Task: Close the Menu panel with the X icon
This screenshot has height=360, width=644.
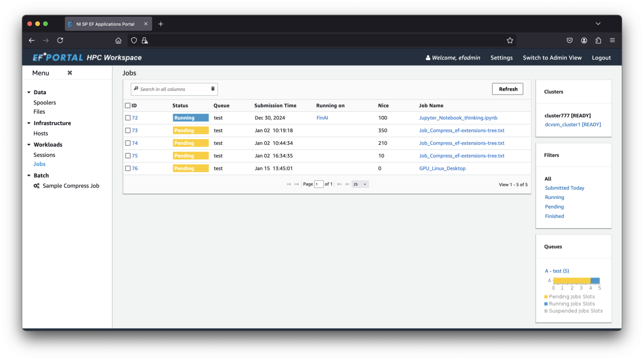Action: click(70, 73)
